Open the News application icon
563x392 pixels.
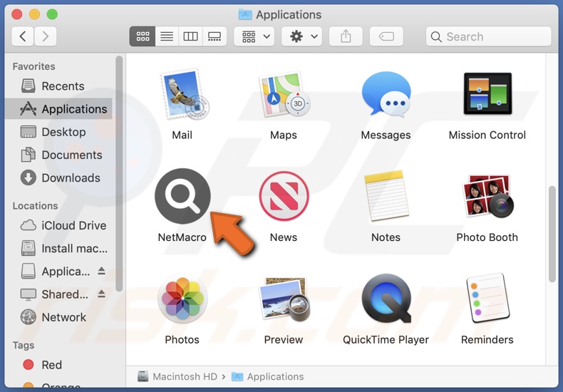pos(284,197)
